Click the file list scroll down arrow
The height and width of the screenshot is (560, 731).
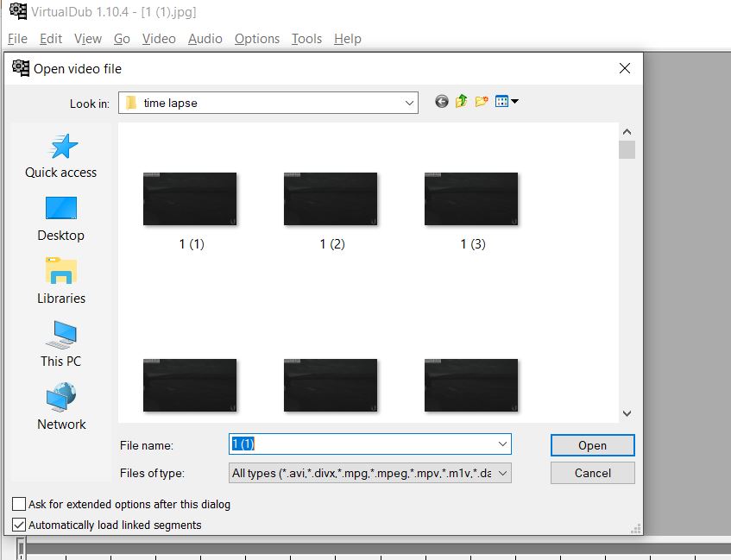627,413
